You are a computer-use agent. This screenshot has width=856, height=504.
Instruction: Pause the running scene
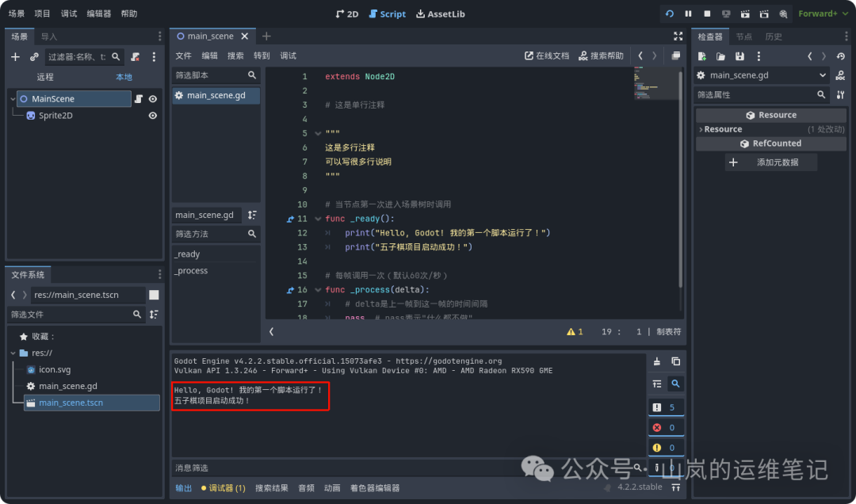689,13
